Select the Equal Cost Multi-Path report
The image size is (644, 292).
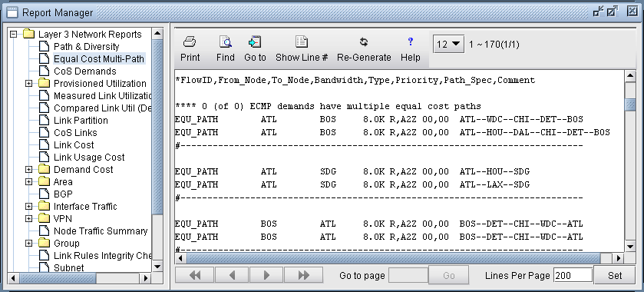pyautogui.click(x=99, y=59)
